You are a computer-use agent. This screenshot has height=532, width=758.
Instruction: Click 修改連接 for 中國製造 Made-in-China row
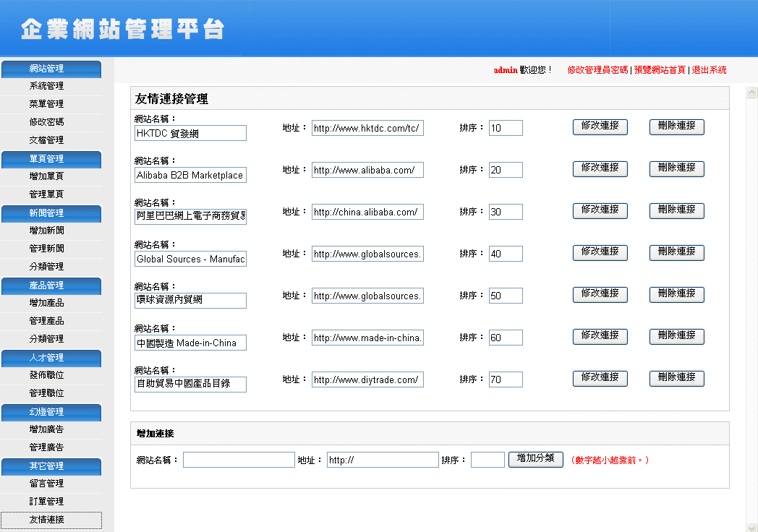600,336
